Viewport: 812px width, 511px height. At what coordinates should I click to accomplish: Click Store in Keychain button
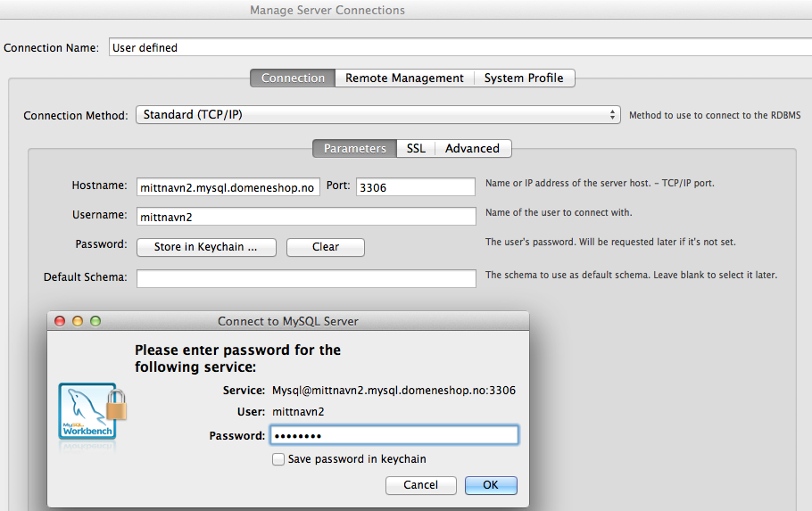pyautogui.click(x=206, y=247)
